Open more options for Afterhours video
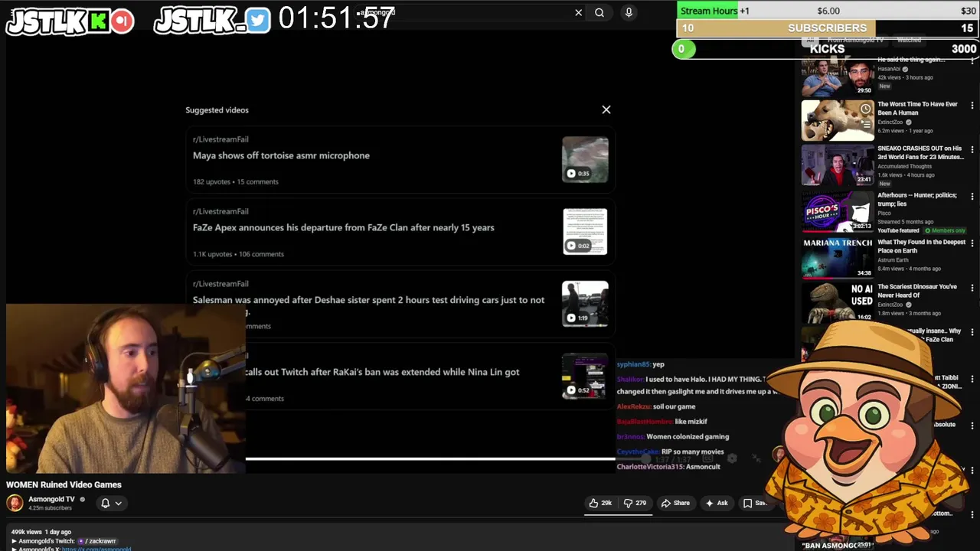The image size is (980, 551). [972, 197]
